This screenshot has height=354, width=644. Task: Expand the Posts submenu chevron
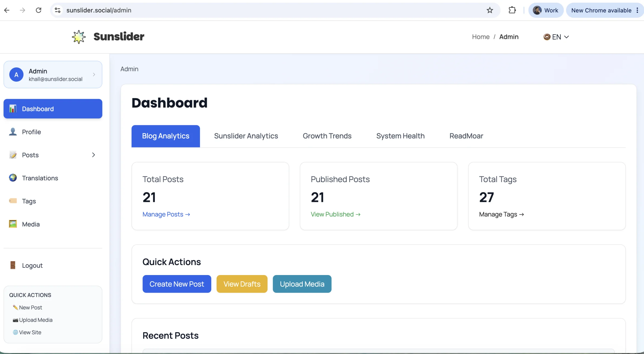pos(93,155)
